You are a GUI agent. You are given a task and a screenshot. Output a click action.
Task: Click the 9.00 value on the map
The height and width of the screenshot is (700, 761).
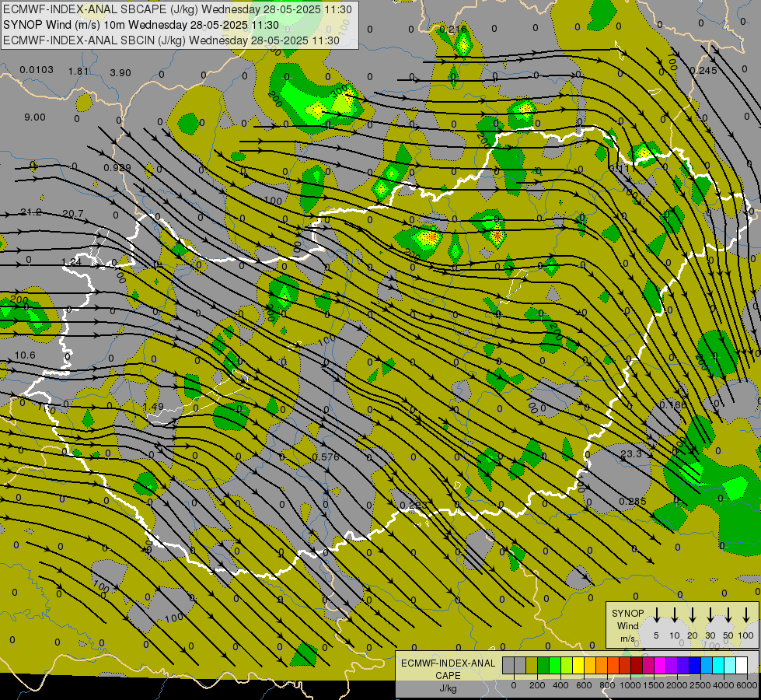point(35,117)
